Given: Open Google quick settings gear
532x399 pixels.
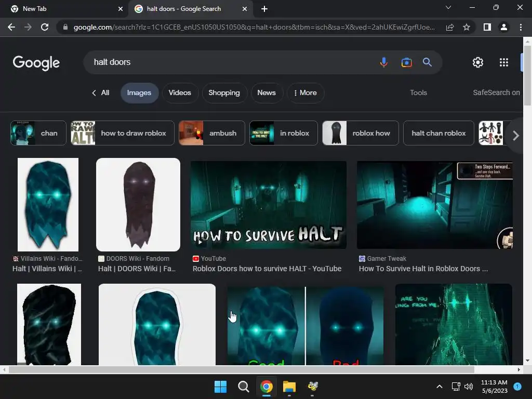Looking at the screenshot, I should tap(478, 62).
